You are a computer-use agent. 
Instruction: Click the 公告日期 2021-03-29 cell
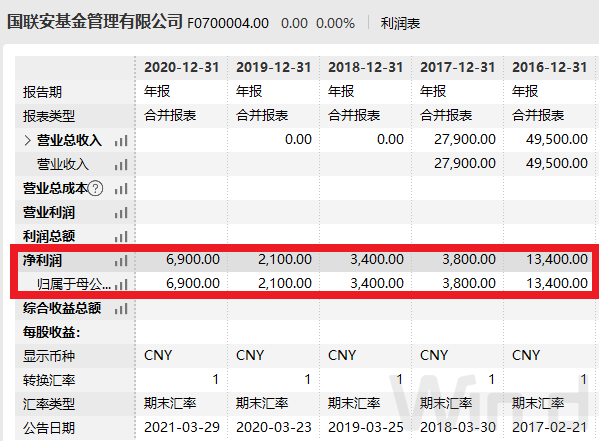[x=182, y=427]
